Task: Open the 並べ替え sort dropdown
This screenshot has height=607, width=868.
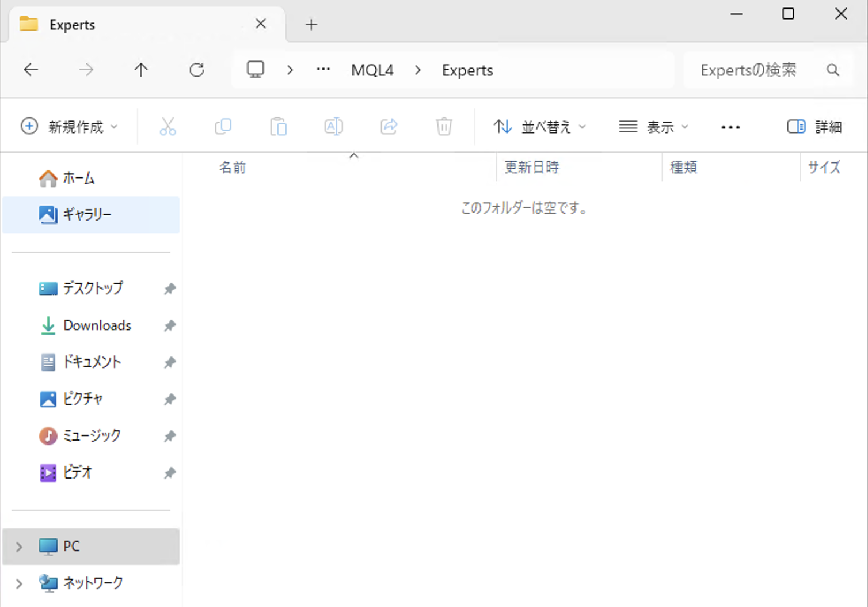Action: [539, 127]
